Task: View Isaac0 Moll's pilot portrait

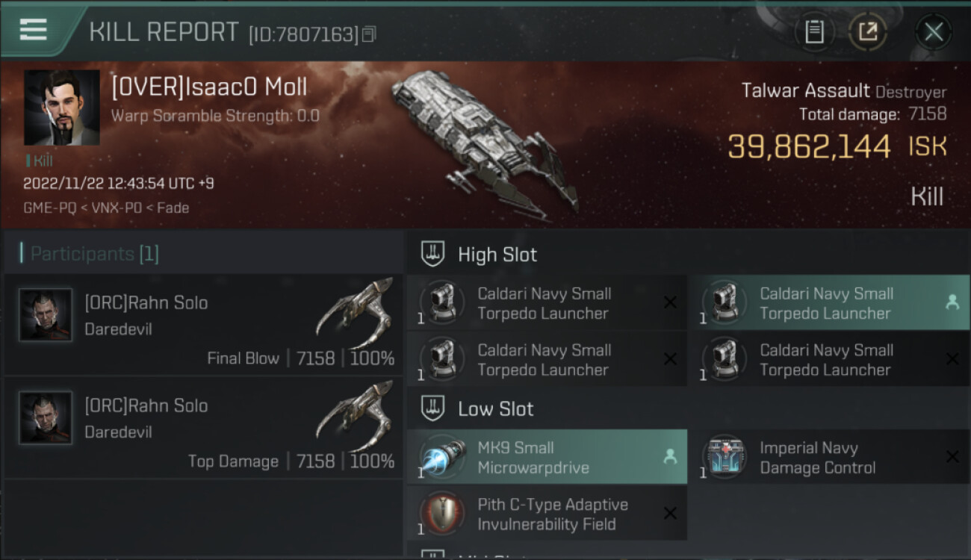Action: (61, 108)
